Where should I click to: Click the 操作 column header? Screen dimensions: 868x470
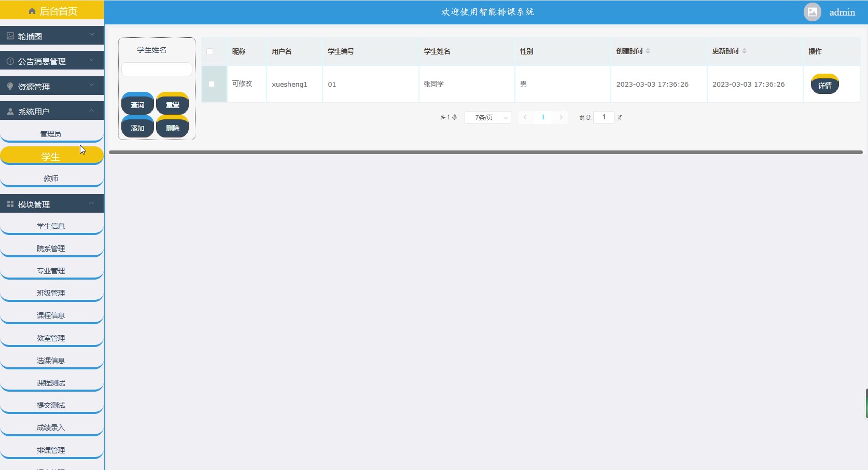815,51
